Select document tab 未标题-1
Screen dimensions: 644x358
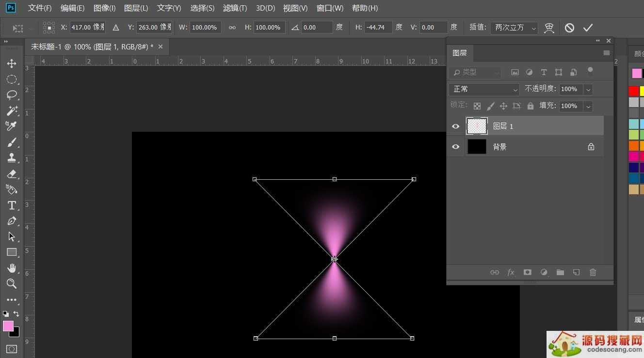[x=92, y=47]
